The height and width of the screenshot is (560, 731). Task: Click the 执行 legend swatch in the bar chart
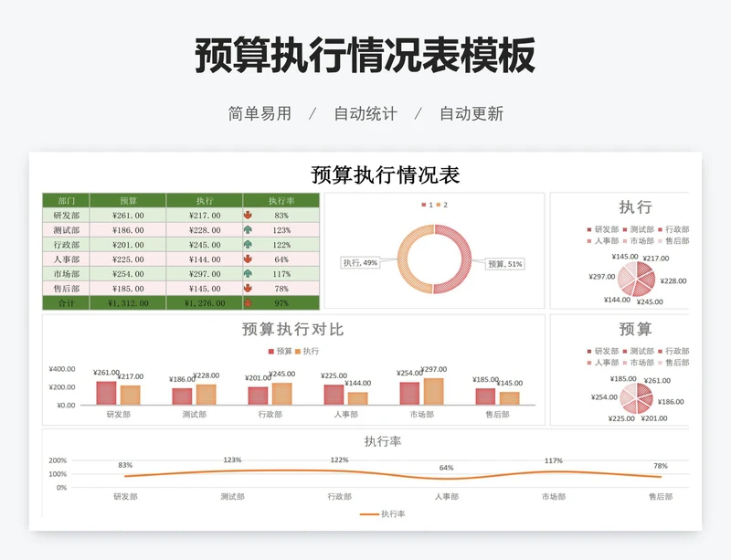click(x=298, y=351)
